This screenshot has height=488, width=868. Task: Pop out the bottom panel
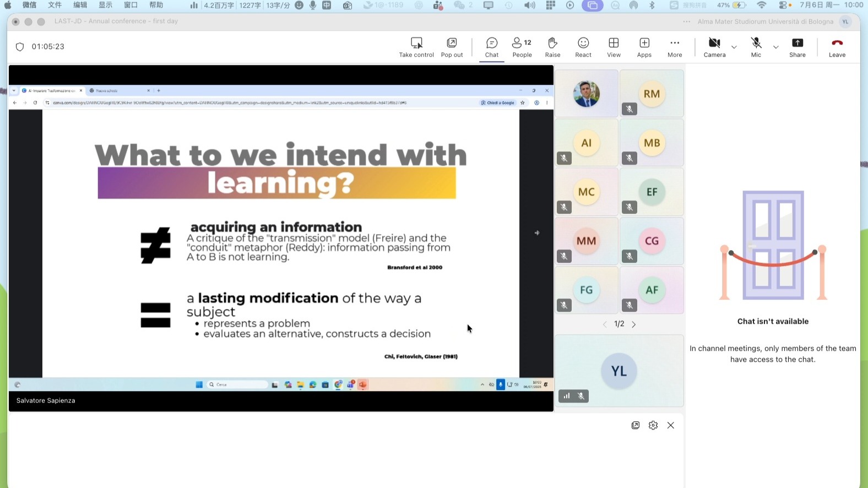click(x=636, y=425)
